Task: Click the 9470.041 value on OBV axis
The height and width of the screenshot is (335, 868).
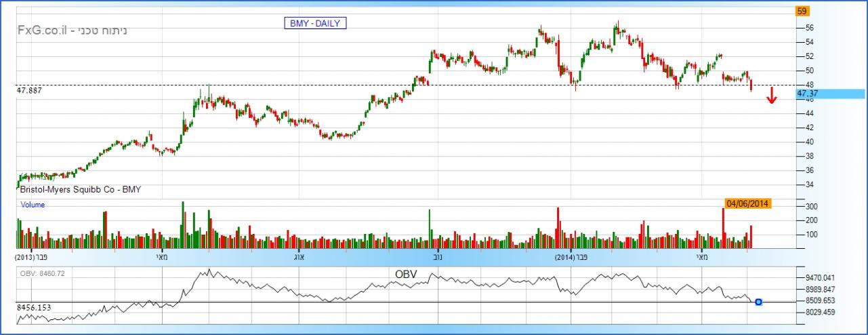Action: (819, 278)
